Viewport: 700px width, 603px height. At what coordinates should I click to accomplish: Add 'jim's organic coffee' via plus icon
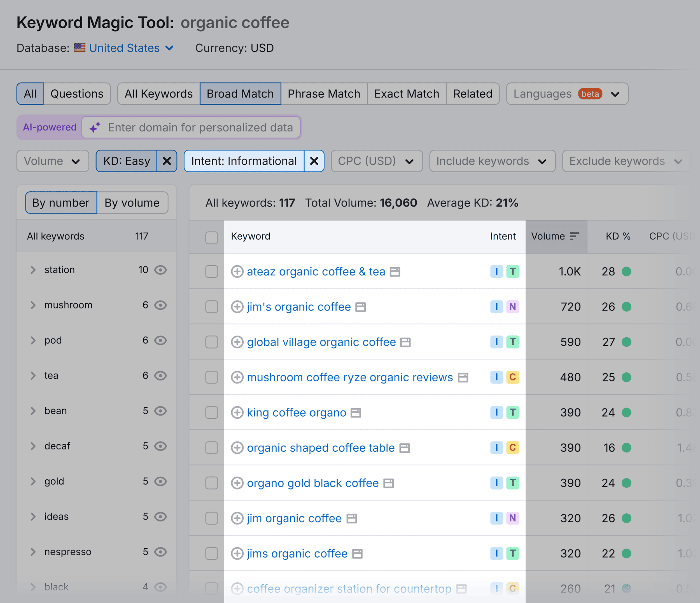(237, 307)
